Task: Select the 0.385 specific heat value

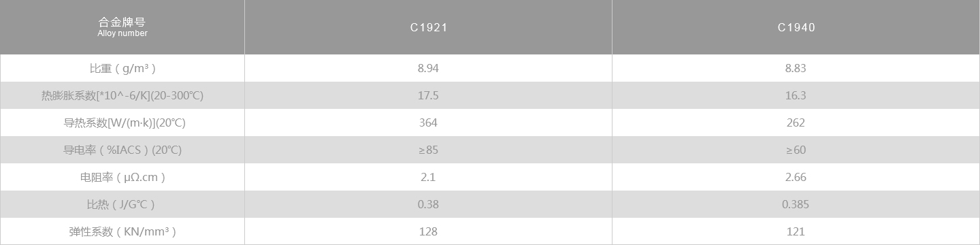Action: pos(796,204)
